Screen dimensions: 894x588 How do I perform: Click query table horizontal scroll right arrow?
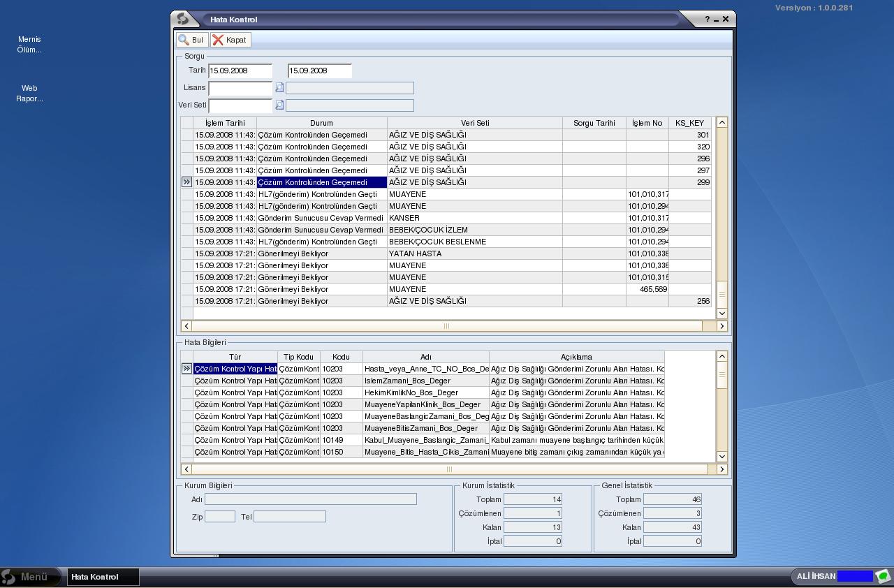[x=722, y=326]
